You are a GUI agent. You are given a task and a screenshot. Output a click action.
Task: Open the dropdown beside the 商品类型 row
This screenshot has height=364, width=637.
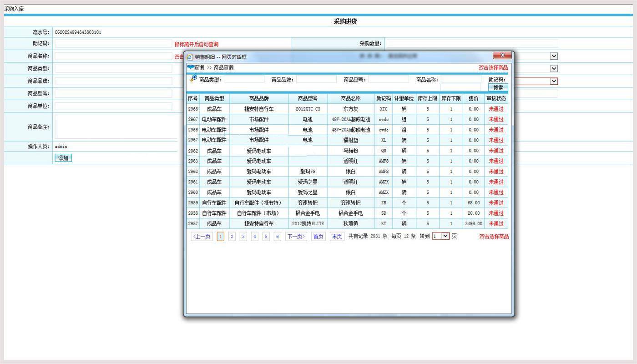coord(553,68)
